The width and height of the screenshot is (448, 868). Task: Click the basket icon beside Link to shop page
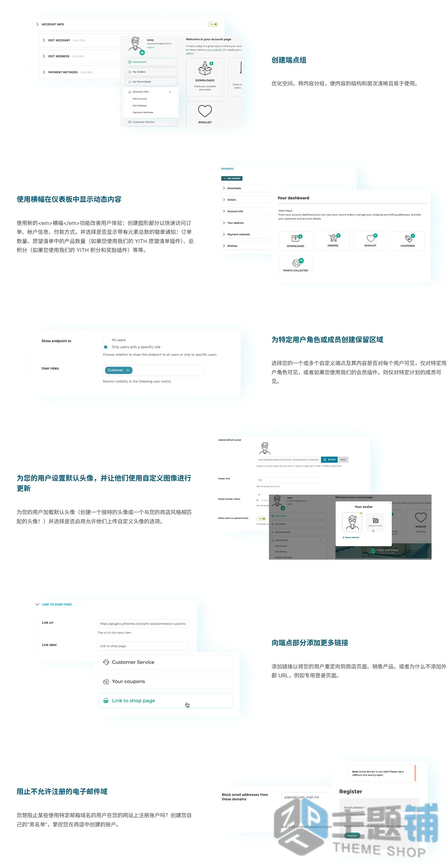(x=106, y=701)
